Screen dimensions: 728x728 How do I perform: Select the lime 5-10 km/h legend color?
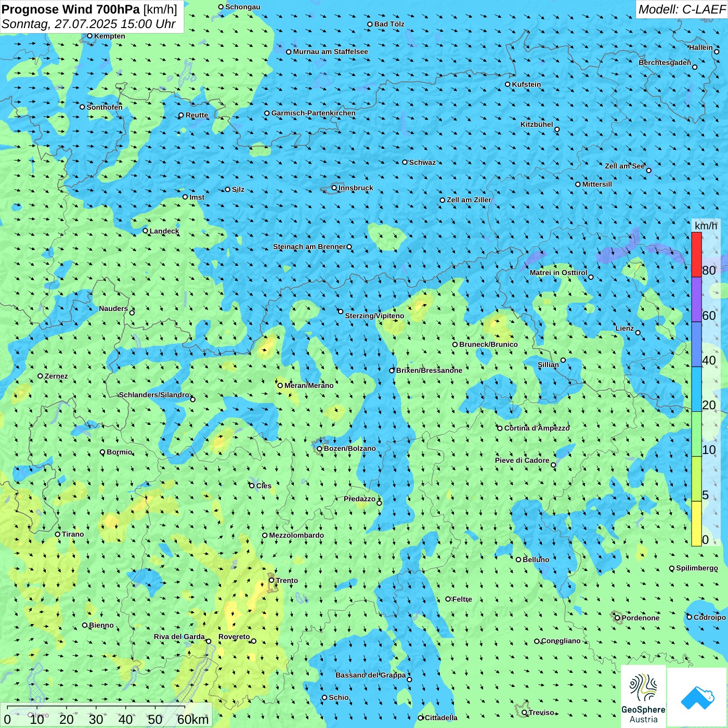(696, 479)
